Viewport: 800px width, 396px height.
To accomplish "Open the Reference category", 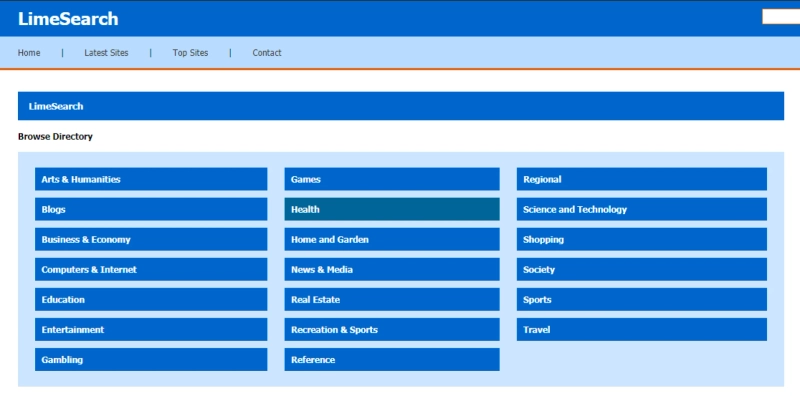I will pos(392,360).
